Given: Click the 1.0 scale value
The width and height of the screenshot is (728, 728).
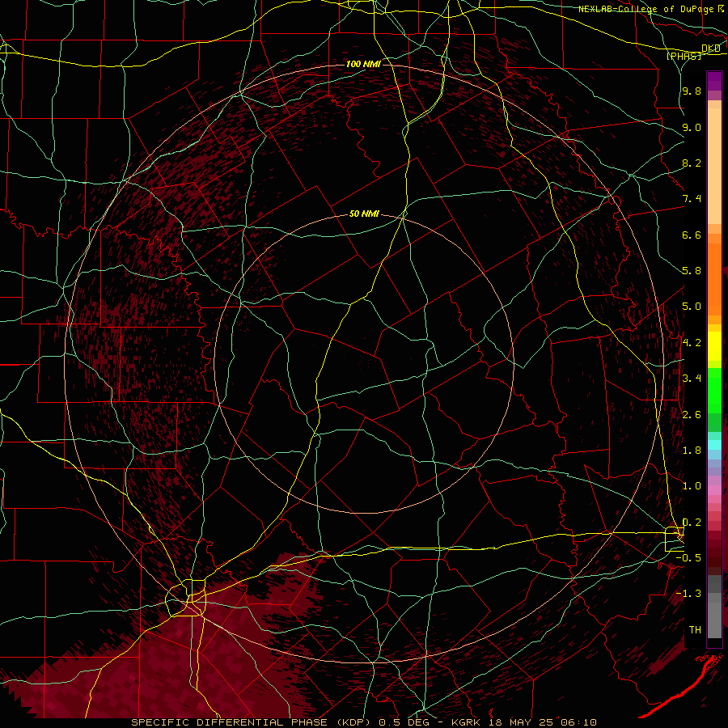Looking at the screenshot, I should coord(692,486).
